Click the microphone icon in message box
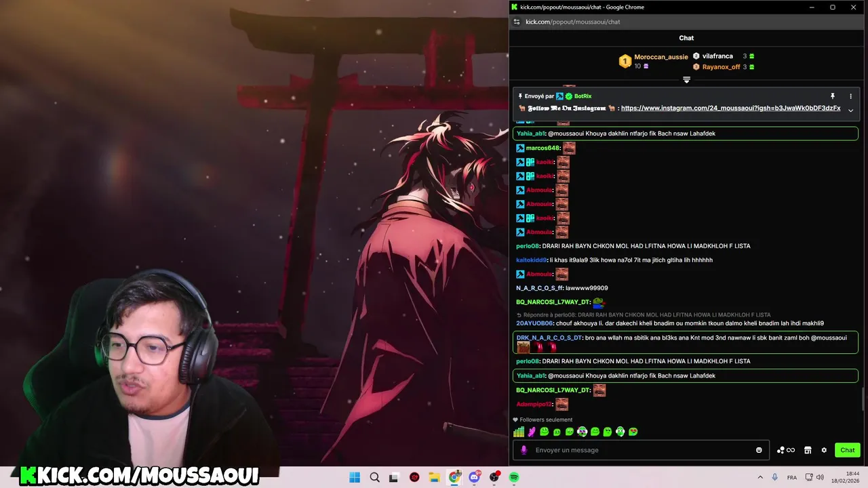868x488 pixels. click(x=524, y=450)
